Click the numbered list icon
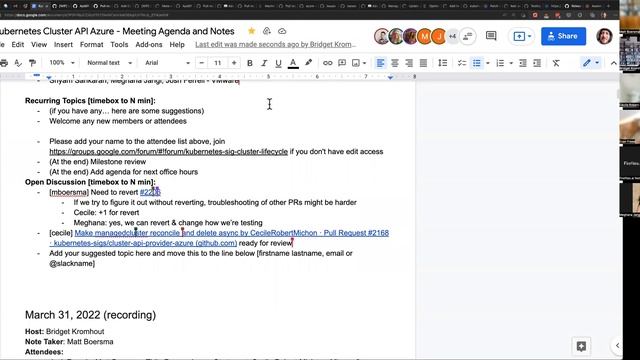This screenshot has height=360, width=640. click(x=500, y=63)
